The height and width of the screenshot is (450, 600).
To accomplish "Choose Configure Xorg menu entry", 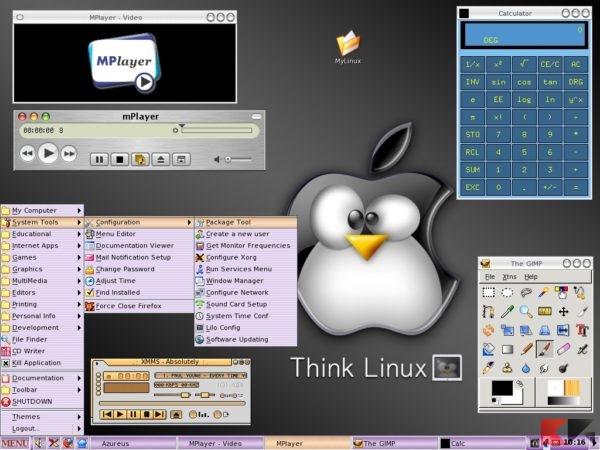I will pyautogui.click(x=246, y=258).
